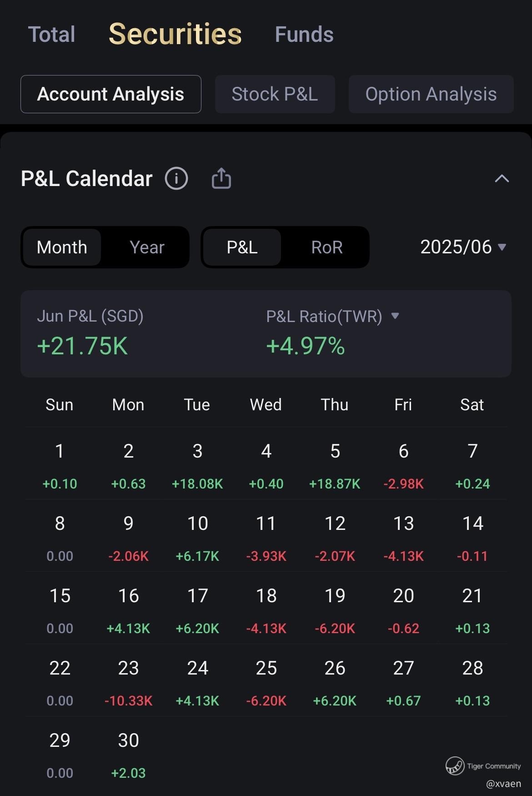Switch to the Total tab
Screen dimensions: 532x796
pos(51,35)
